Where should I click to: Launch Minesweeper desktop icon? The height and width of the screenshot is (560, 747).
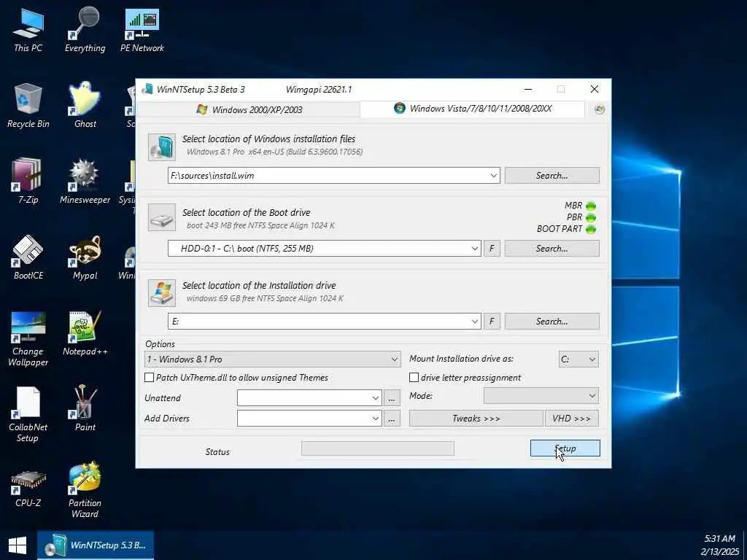pyautogui.click(x=85, y=182)
